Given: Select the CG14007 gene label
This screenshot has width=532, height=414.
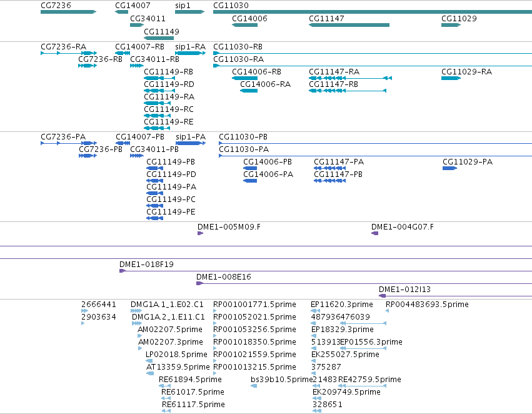Looking at the screenshot, I should (x=133, y=6).
